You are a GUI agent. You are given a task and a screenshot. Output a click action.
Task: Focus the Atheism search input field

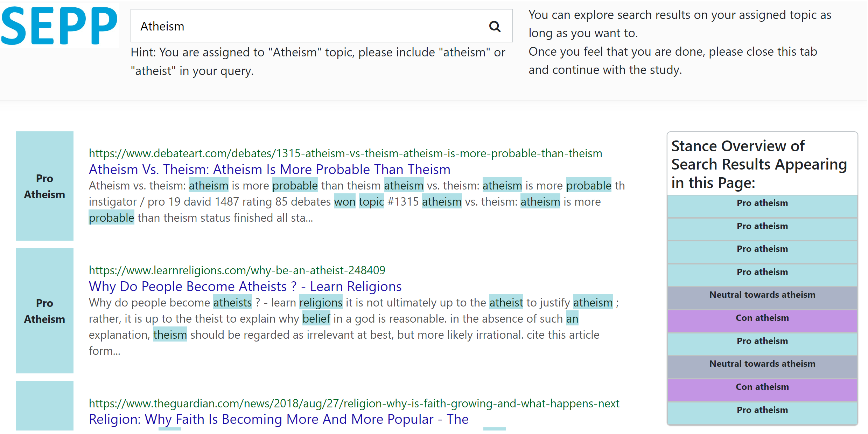[322, 26]
